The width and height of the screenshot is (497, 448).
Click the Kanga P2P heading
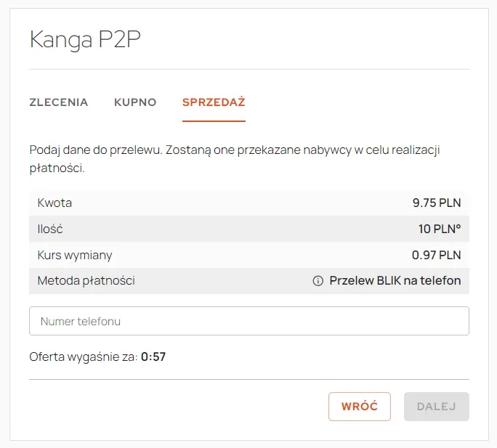(x=85, y=39)
